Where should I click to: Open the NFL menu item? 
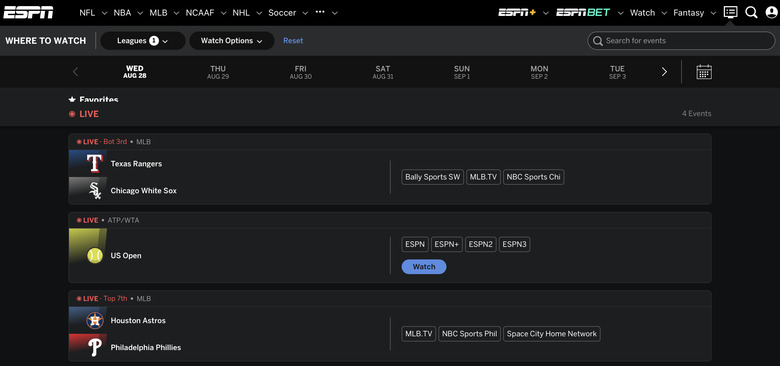87,12
